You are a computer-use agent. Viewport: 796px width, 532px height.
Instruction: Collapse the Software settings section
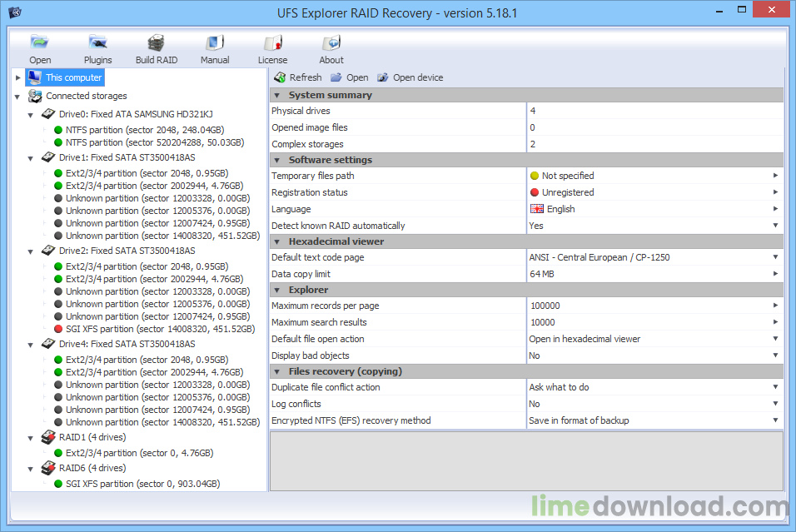[277, 161]
